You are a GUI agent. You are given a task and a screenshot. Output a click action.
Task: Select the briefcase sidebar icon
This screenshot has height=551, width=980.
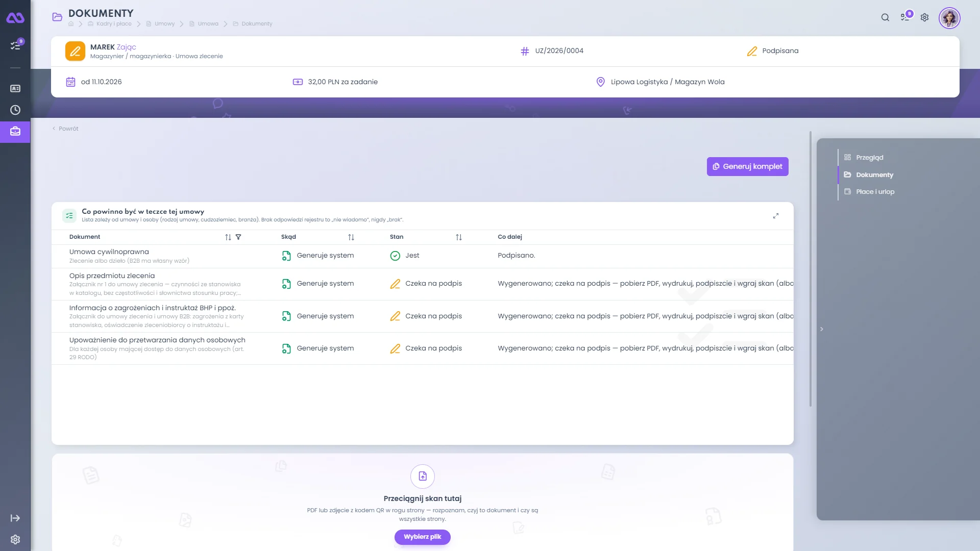pyautogui.click(x=15, y=132)
